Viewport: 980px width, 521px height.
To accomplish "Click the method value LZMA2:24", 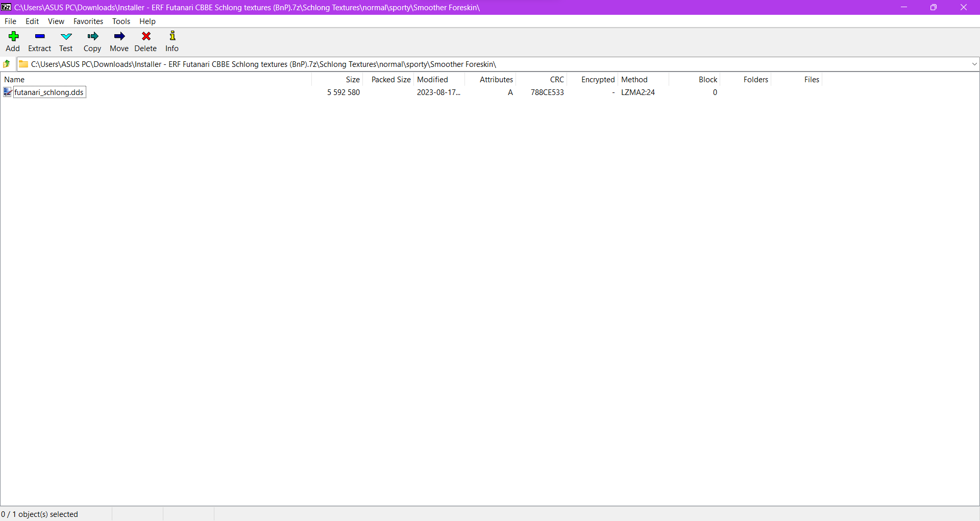I will point(638,92).
